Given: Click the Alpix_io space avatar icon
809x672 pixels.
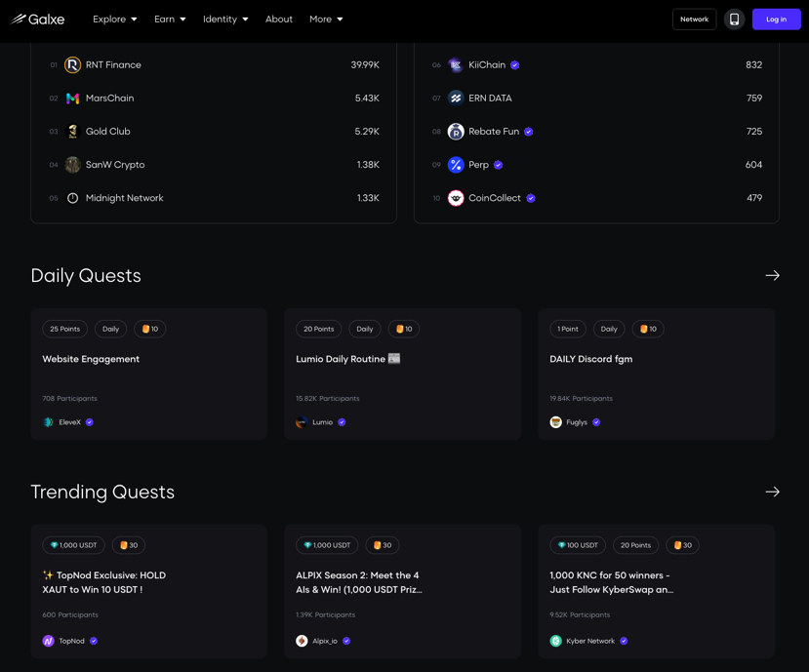Looking at the screenshot, I should 302,641.
